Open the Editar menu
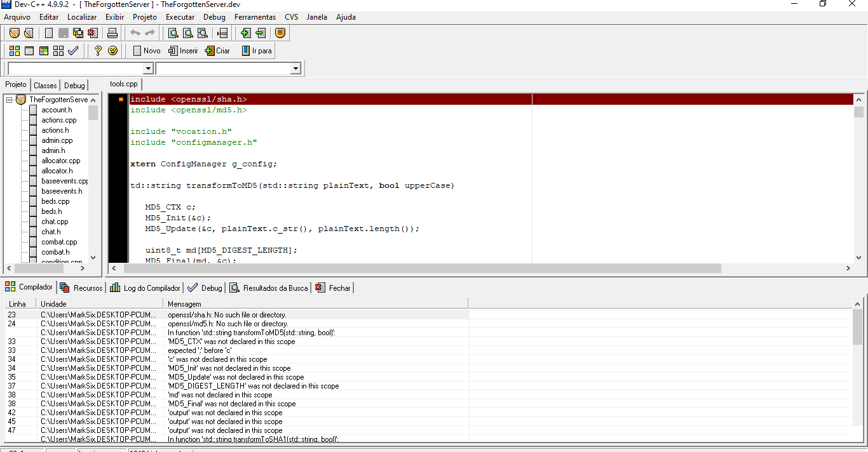The width and height of the screenshot is (868, 452). (49, 17)
